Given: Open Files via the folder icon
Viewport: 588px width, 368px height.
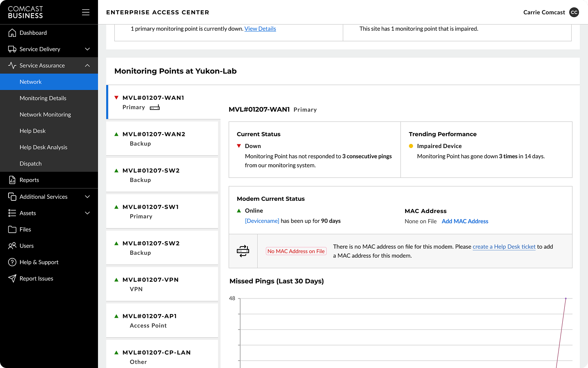Looking at the screenshot, I should pos(12,229).
